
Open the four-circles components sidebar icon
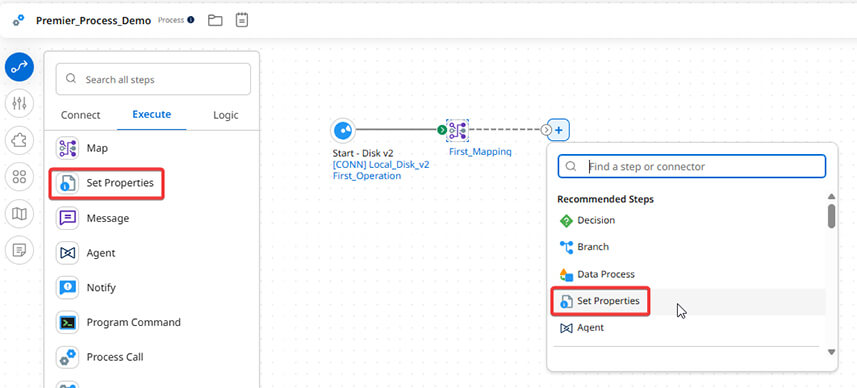click(x=20, y=177)
